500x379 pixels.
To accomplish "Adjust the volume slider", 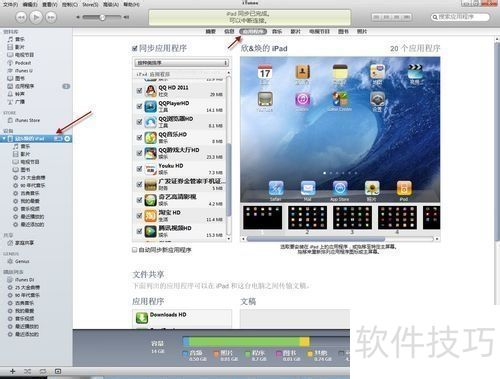I will [102, 17].
